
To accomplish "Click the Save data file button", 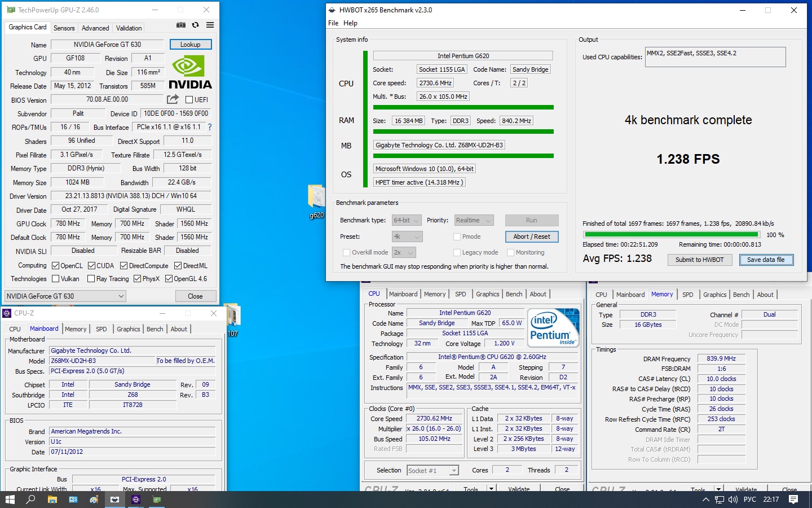I will tap(766, 260).
